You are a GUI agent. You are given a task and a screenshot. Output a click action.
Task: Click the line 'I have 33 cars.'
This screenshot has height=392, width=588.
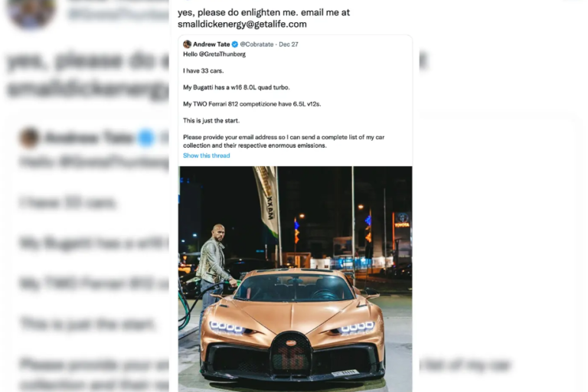tap(203, 70)
